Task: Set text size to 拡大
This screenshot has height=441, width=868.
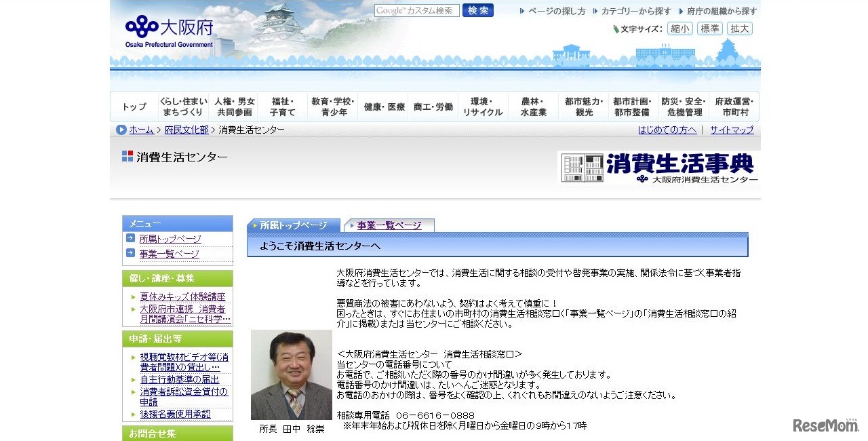Action: coord(740,28)
